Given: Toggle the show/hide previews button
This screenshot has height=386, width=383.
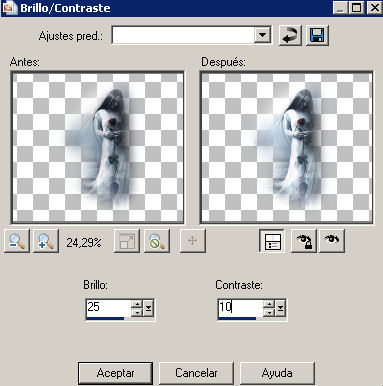Looking at the screenshot, I should 272,240.
